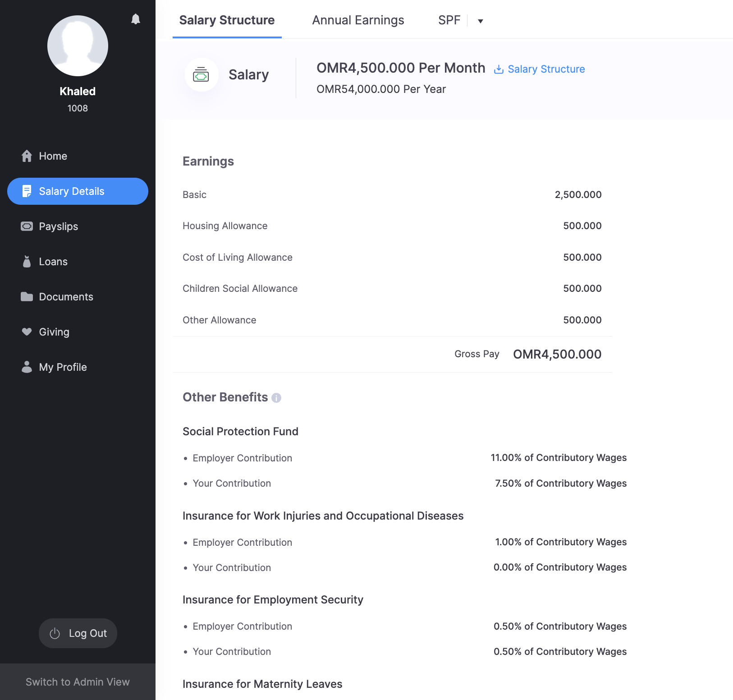Switch to Admin View
This screenshot has width=733, height=700.
pos(78,682)
